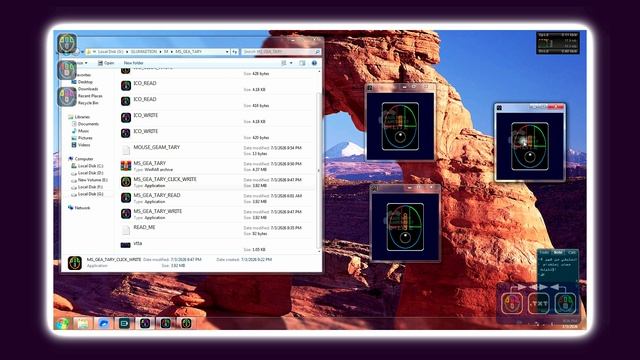640x360 pixels.
Task: Click the search magnifier icon in Explorer
Action: pos(317,52)
